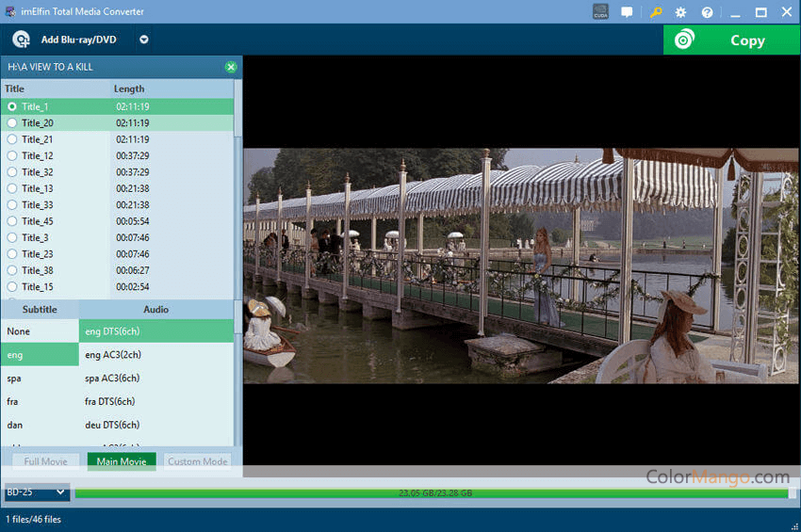Click the green disc capacity bar
The image size is (801, 532).
pyautogui.click(x=432, y=492)
